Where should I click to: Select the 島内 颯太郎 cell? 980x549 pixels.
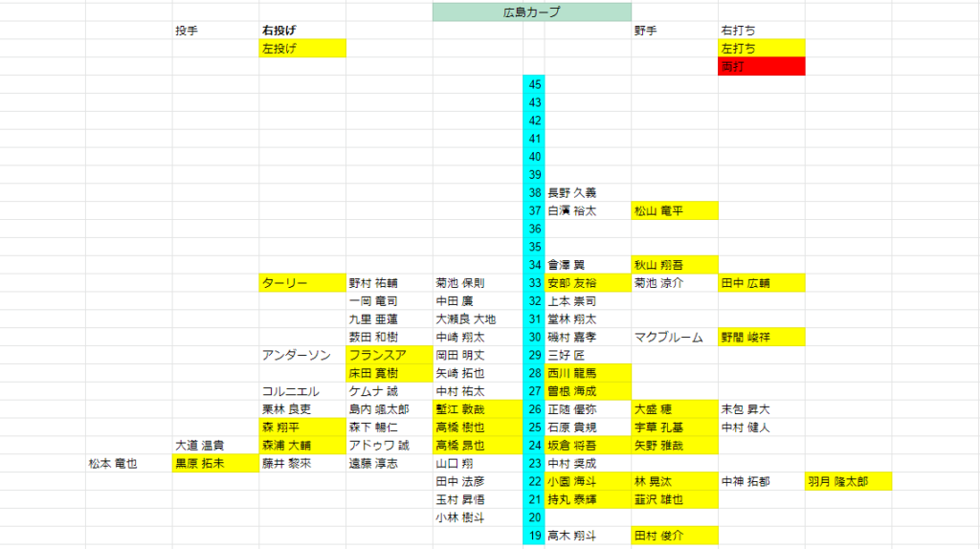tap(390, 409)
